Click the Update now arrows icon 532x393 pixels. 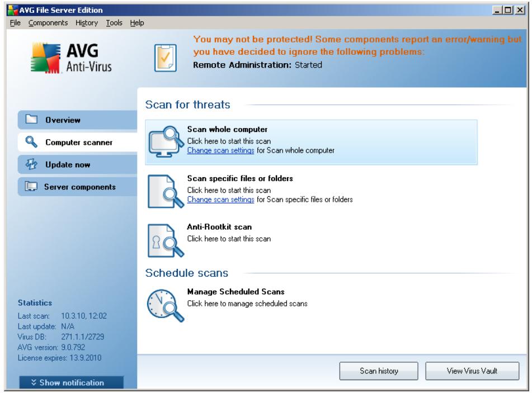(x=31, y=164)
